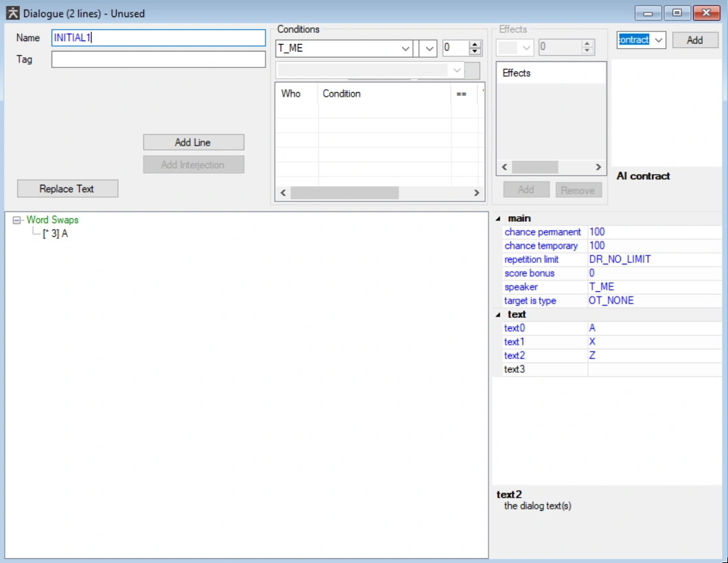Collapse the text property category
The image size is (728, 563).
[x=498, y=315]
